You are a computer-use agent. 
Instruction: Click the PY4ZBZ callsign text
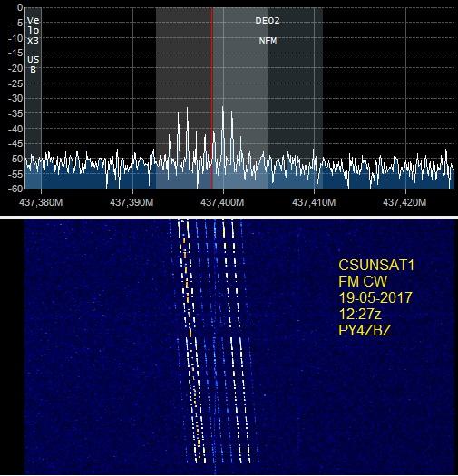tap(365, 330)
